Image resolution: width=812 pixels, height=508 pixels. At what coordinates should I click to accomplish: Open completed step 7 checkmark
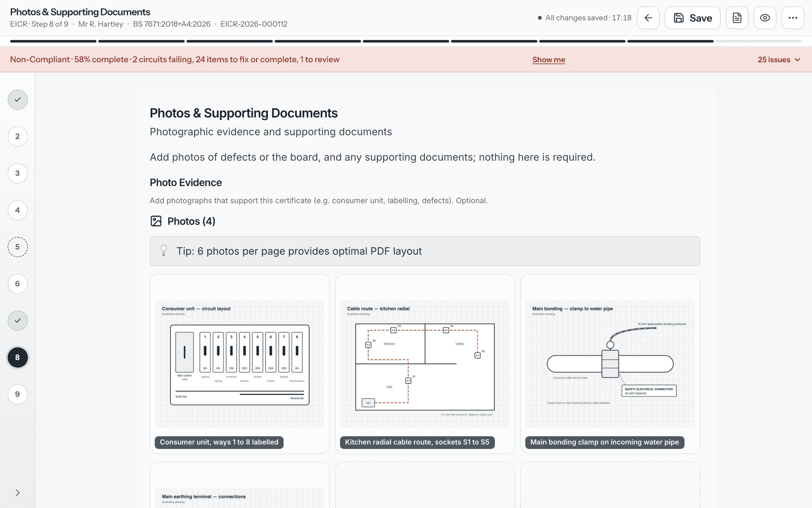point(17,321)
